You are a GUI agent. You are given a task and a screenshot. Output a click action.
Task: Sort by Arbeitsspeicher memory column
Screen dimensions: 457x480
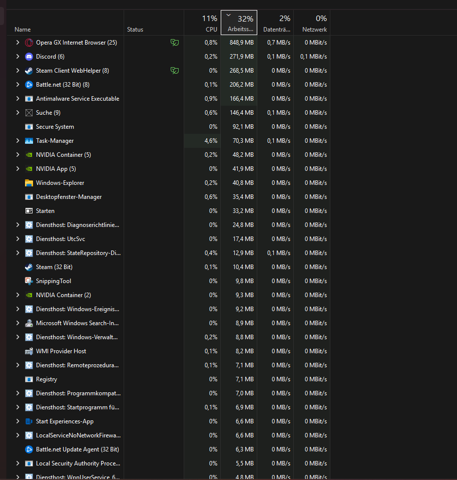[x=239, y=23]
